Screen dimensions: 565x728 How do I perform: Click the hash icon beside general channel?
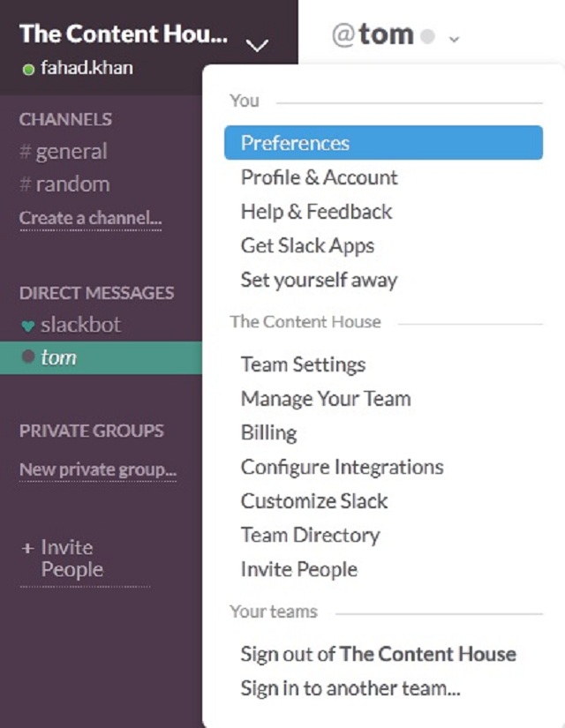pyautogui.click(x=26, y=151)
